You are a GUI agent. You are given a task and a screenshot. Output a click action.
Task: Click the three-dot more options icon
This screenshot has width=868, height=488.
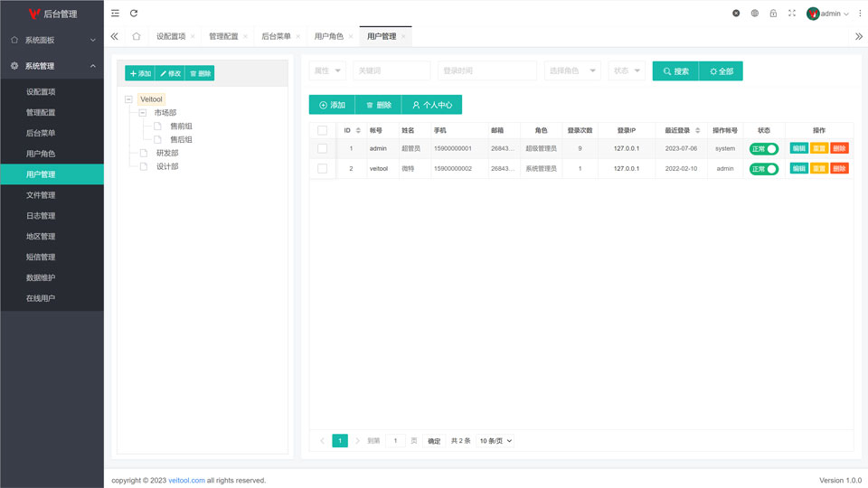(x=860, y=14)
